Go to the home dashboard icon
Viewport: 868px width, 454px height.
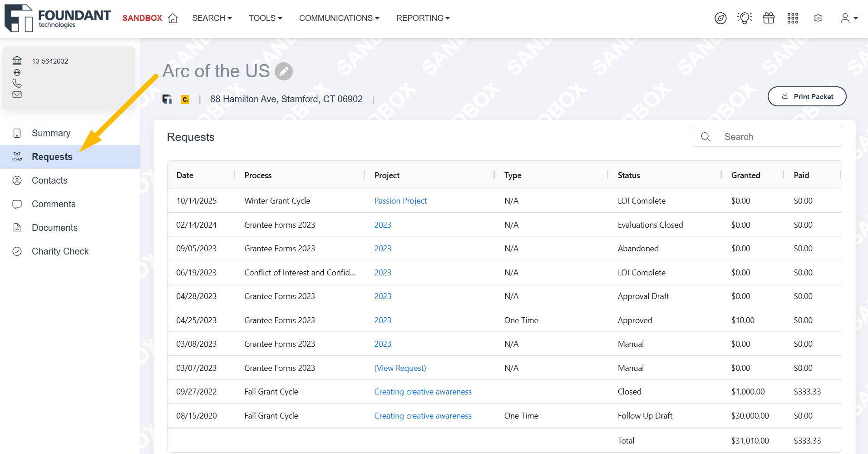click(173, 18)
